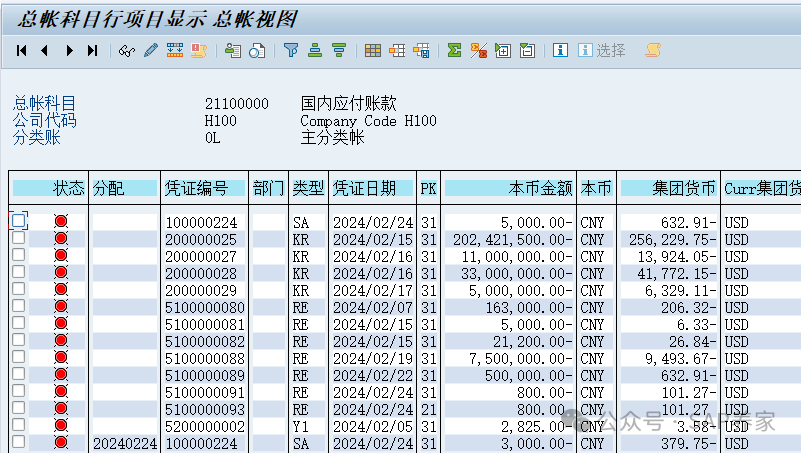Tick the checkbox for document 5100000093
The width and height of the screenshot is (801, 453).
(18, 408)
